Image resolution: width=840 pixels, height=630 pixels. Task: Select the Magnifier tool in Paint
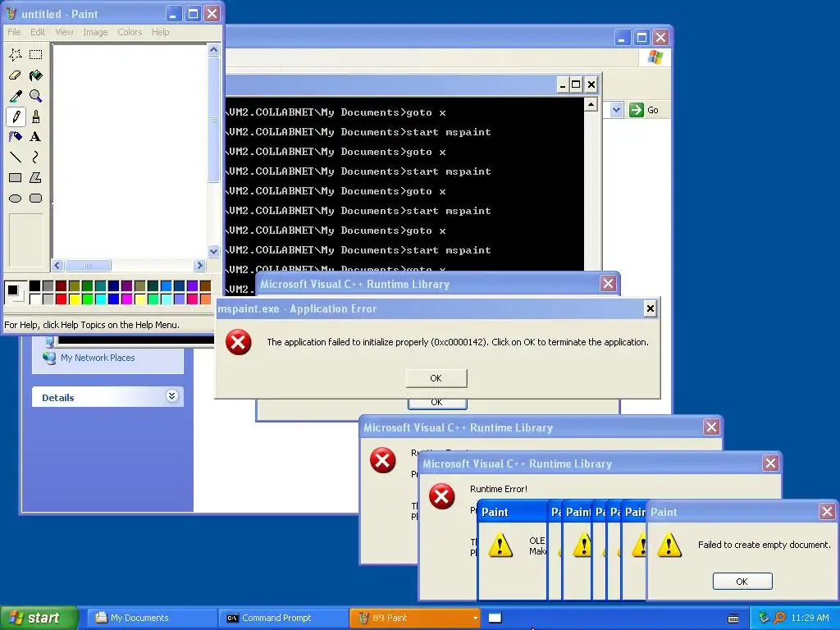tap(35, 96)
